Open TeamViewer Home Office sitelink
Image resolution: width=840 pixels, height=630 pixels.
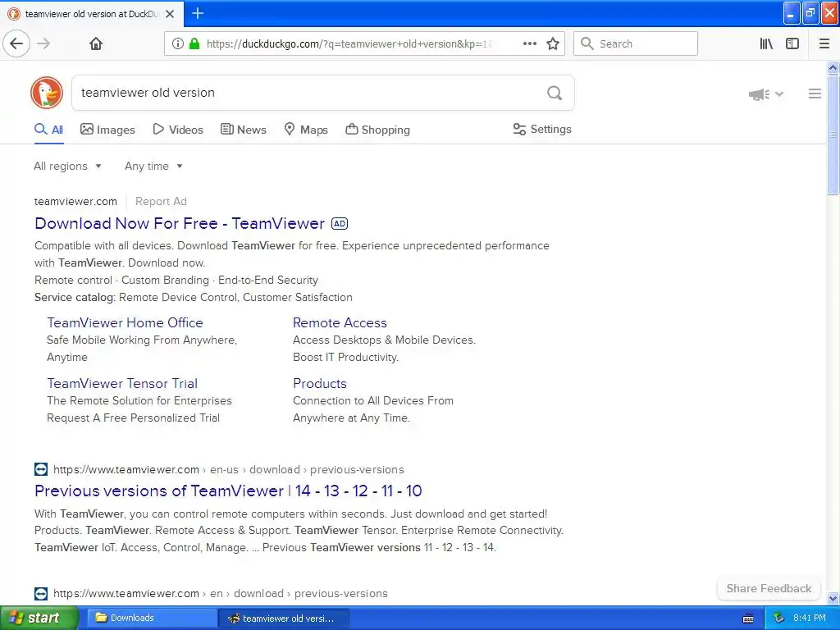tap(125, 322)
